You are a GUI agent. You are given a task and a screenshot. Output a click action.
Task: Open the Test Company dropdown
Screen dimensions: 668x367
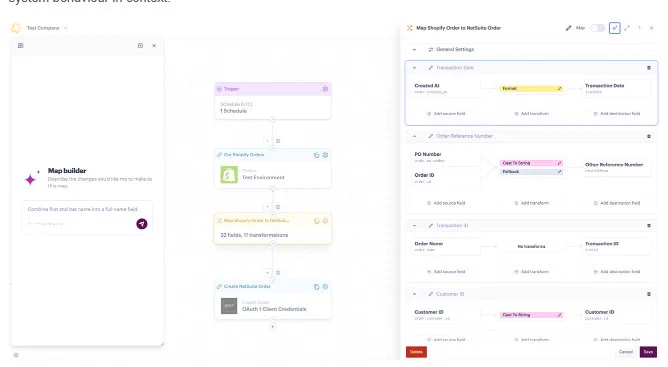click(47, 28)
